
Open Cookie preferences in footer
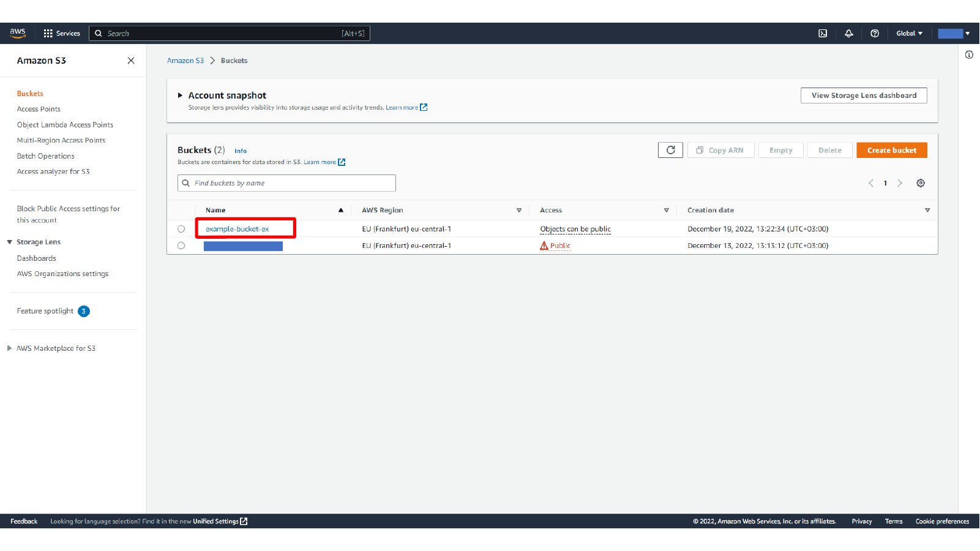click(942, 522)
